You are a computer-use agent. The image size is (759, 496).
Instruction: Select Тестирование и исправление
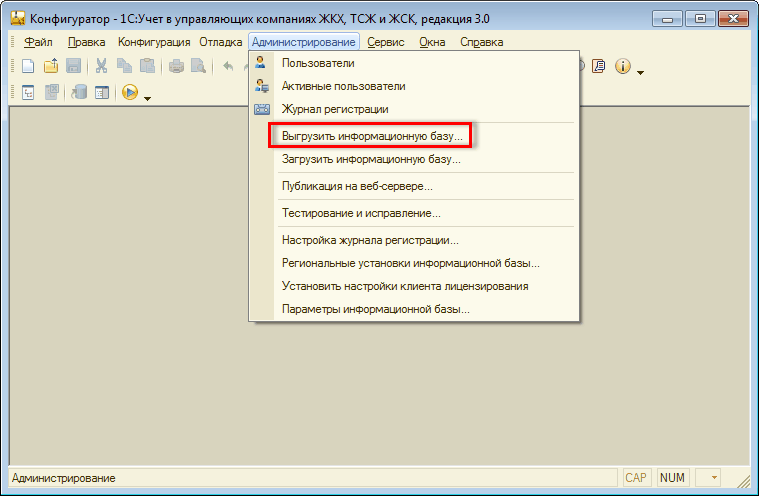tap(414, 213)
